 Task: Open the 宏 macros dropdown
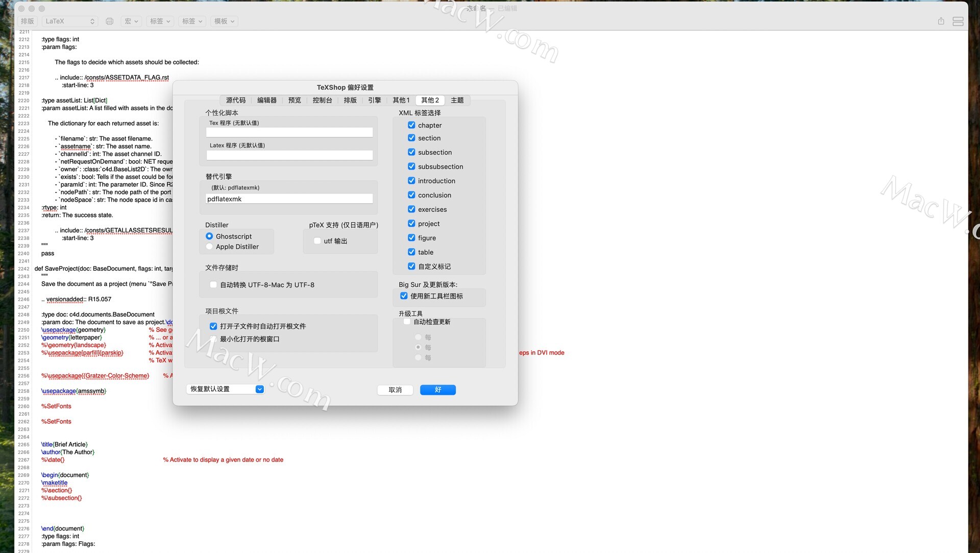tap(131, 21)
